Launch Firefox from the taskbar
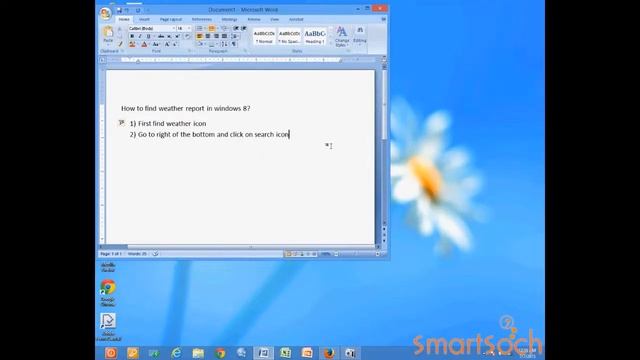640x360 pixels. 329,353
